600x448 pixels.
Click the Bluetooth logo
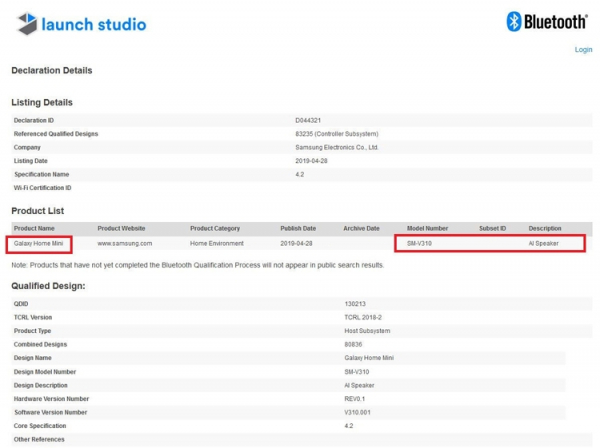click(x=546, y=22)
